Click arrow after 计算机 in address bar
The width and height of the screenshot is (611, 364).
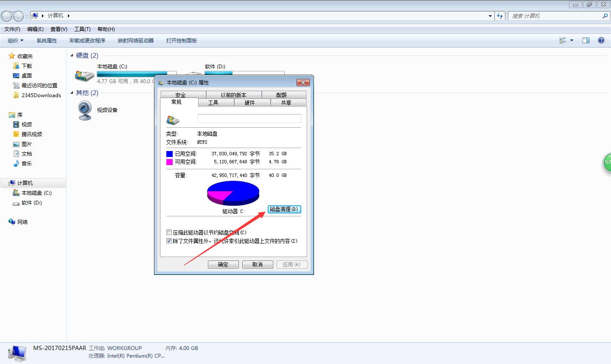68,16
